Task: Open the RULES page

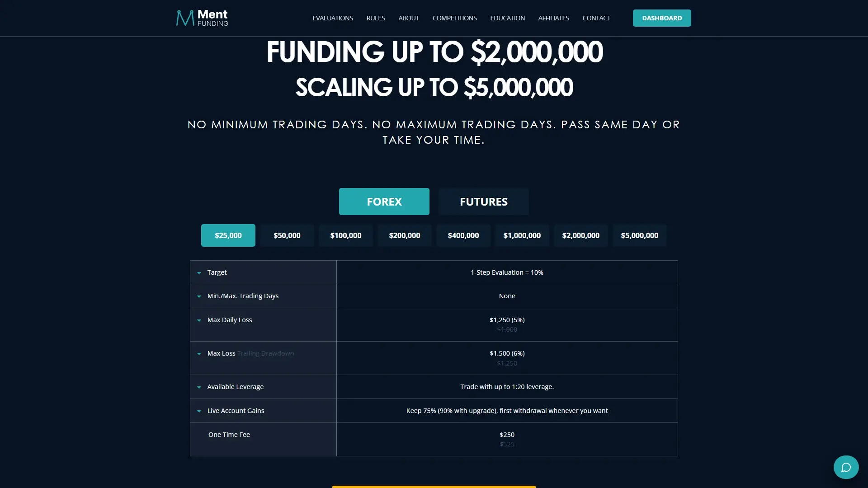Action: click(x=376, y=18)
